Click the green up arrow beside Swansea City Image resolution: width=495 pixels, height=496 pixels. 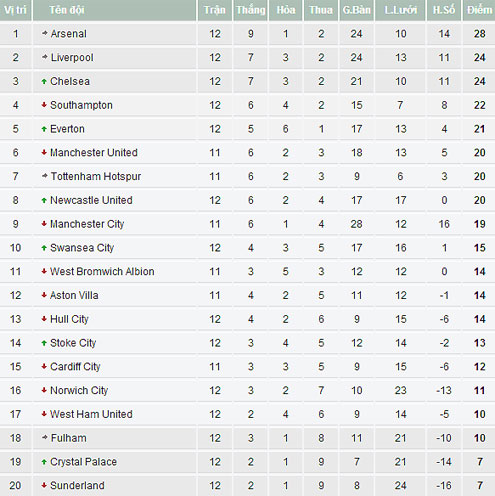click(x=44, y=248)
